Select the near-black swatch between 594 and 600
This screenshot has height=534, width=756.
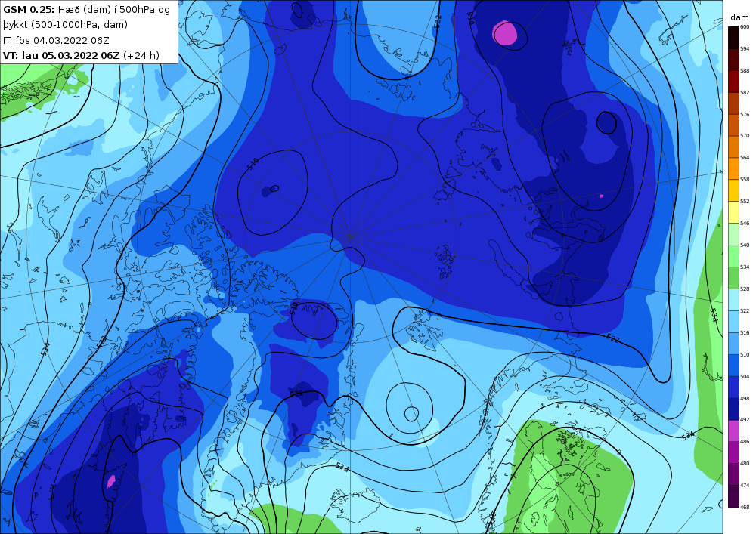(x=733, y=38)
